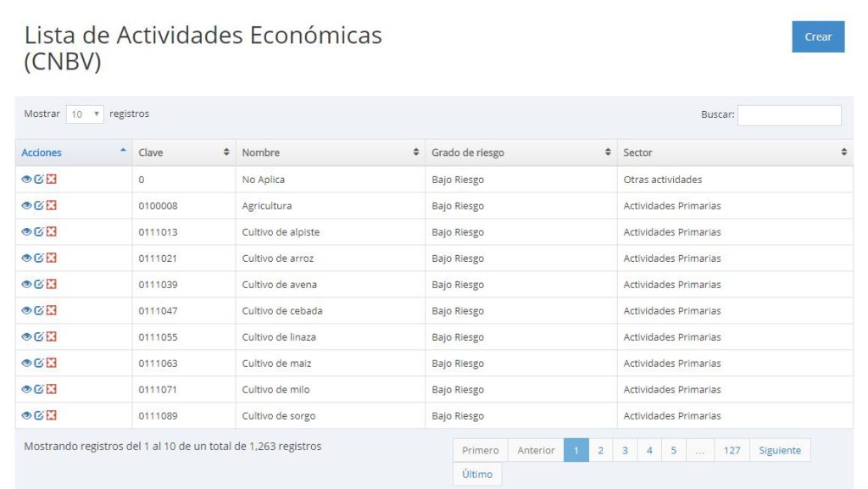Viewport: 868px width, 489px height.
Task: Edit Cultivo de milo record
Action: (x=39, y=389)
